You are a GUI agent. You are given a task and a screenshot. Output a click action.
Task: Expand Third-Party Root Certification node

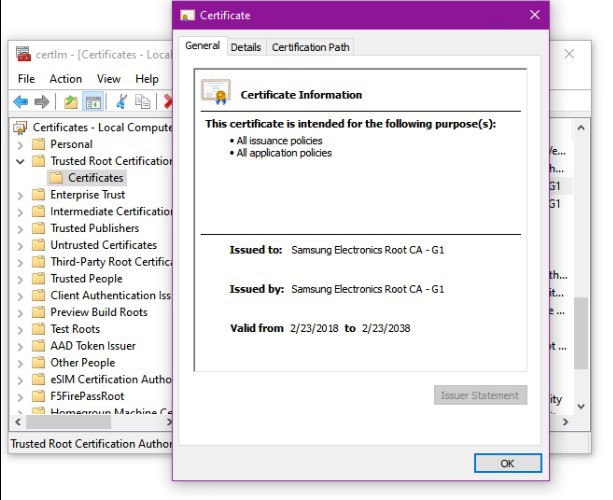click(x=20, y=263)
